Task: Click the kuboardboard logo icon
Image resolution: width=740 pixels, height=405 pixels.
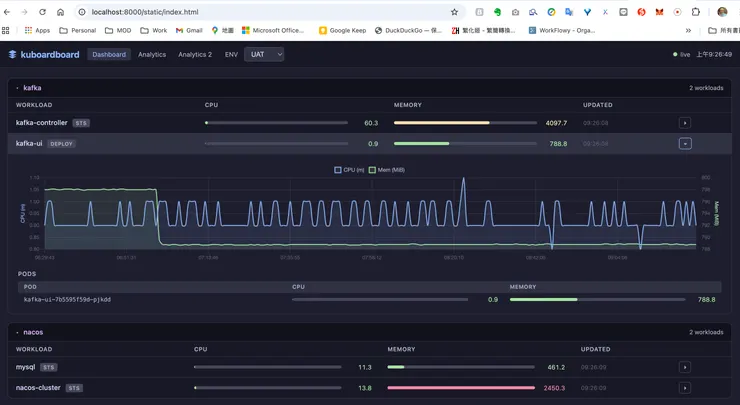Action: pyautogui.click(x=13, y=55)
